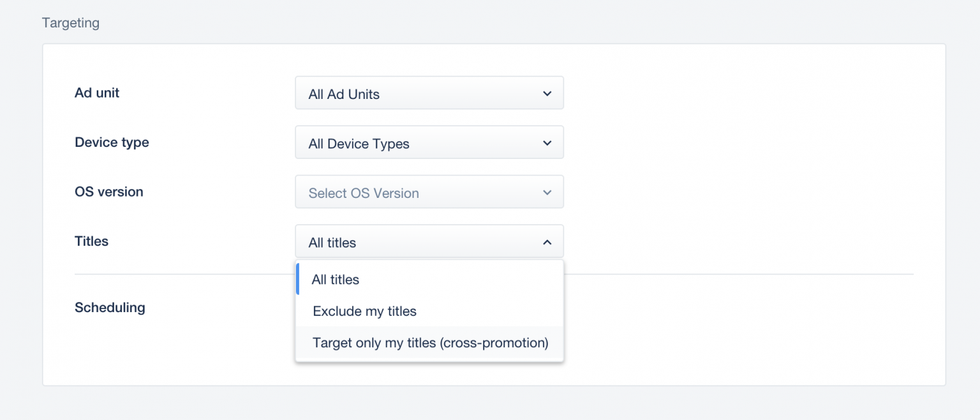Open the Ad unit dropdown chevron
The height and width of the screenshot is (420, 980).
[547, 93]
